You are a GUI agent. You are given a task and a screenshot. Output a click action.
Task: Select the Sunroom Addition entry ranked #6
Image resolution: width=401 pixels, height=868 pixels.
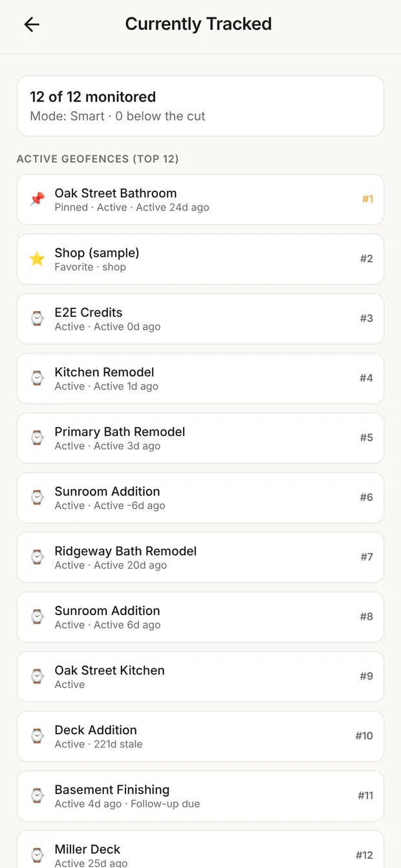pos(200,497)
